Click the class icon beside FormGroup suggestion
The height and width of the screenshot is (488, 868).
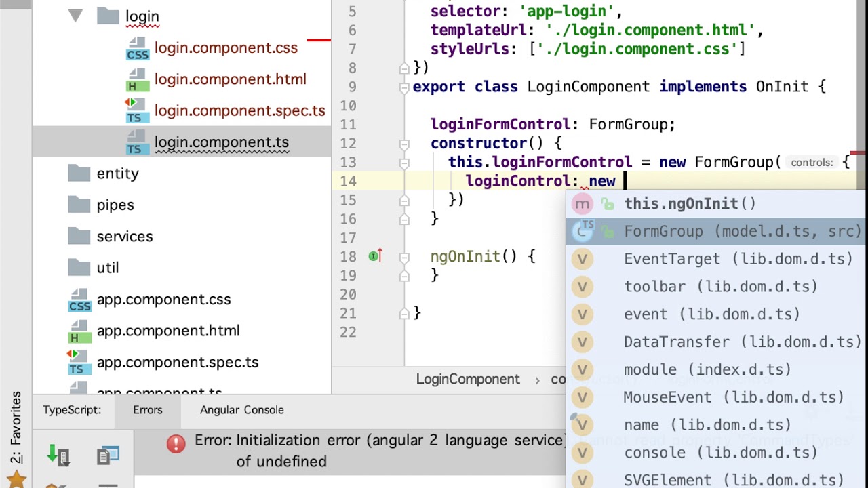point(583,231)
